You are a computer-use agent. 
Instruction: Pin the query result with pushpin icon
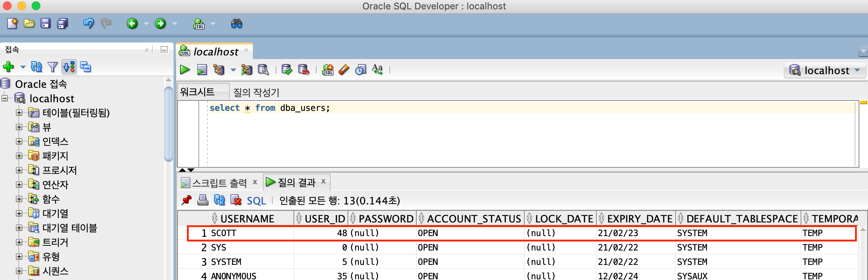[187, 200]
